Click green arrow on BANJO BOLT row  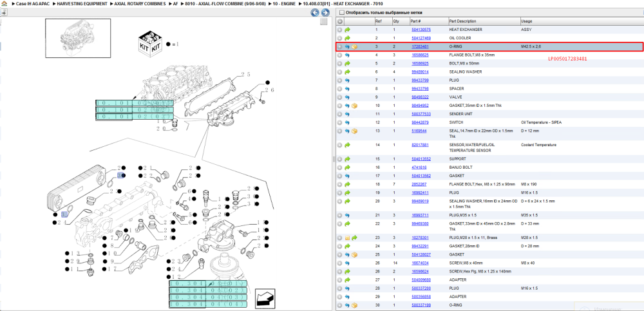click(x=347, y=167)
